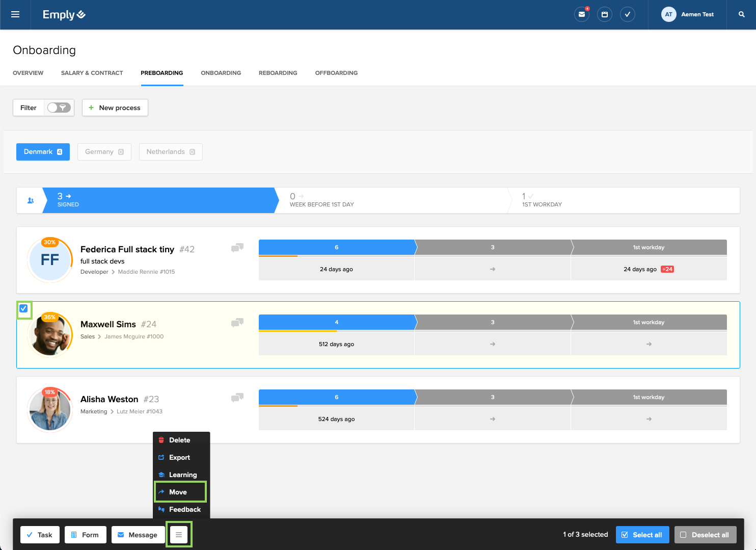The height and width of the screenshot is (550, 756).
Task: Open the tasks checkmark icon in header
Action: click(x=627, y=14)
